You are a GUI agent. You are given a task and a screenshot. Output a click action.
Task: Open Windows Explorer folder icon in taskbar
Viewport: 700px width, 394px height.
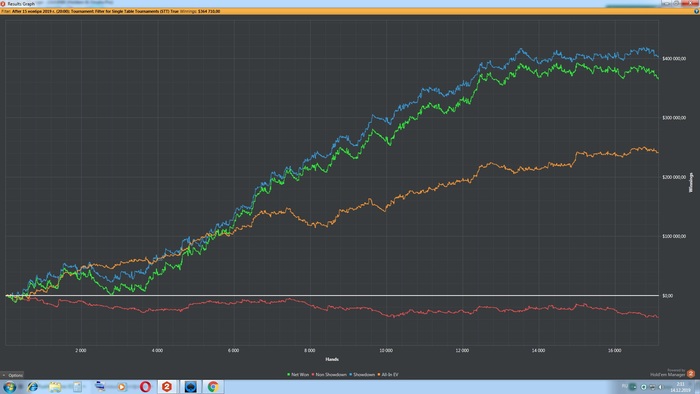pyautogui.click(x=55, y=387)
